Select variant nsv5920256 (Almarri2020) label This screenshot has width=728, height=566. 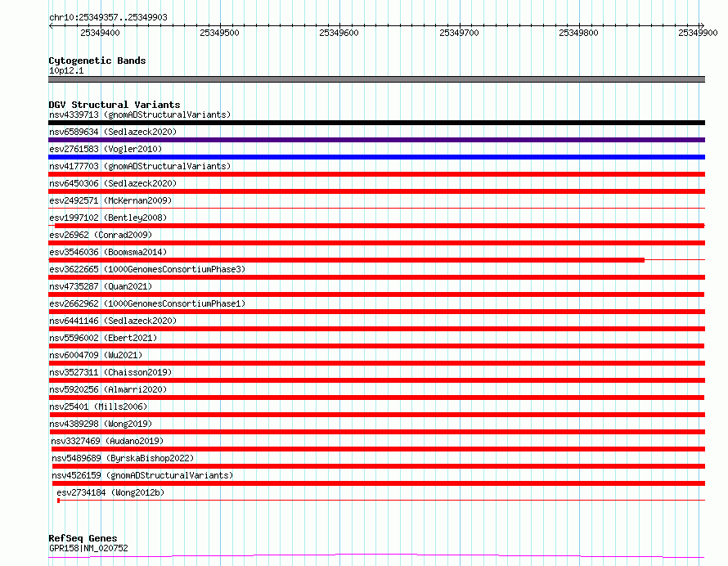click(108, 389)
